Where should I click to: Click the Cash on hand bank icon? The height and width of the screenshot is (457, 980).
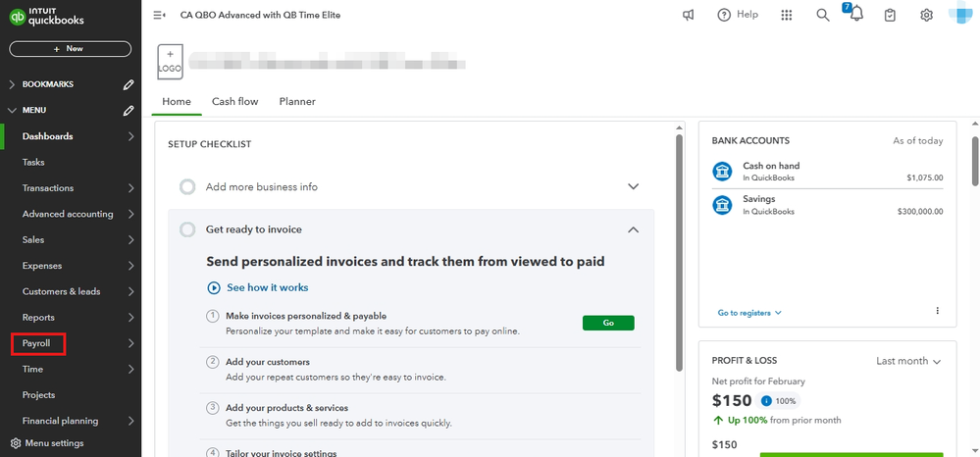click(x=723, y=172)
